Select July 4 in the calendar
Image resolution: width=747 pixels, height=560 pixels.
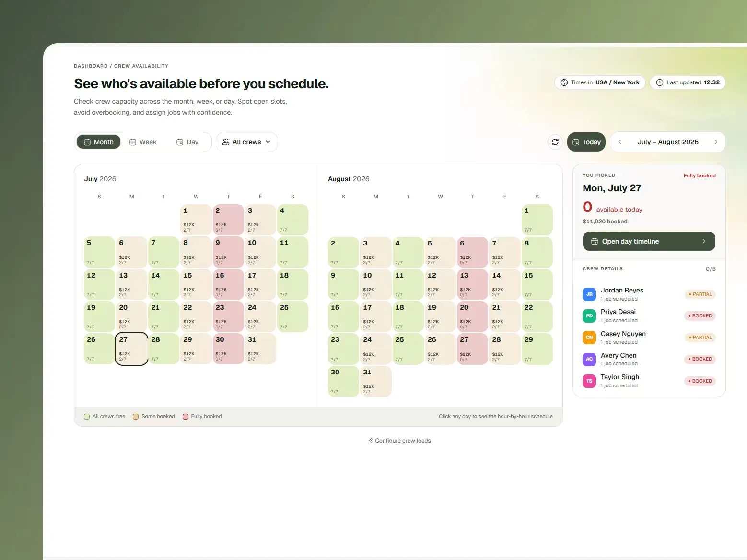(292, 220)
